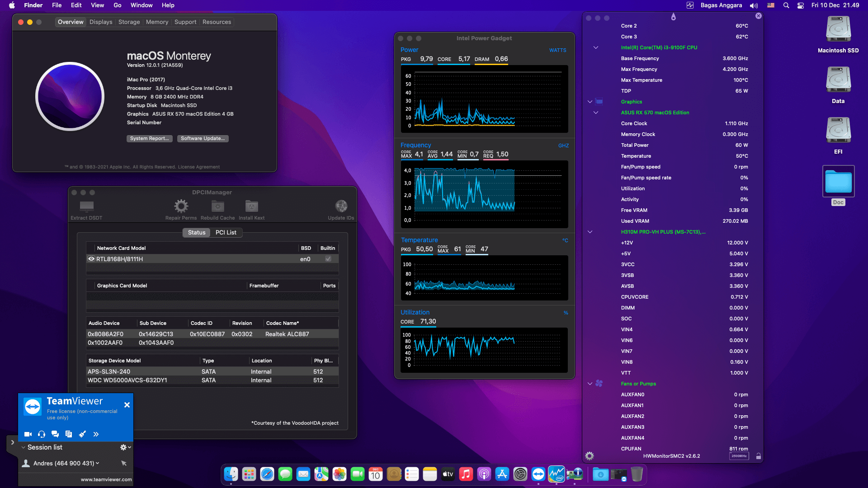Open Intel Power Gadget in the Dock
Viewport: 868px width, 488px height.
pos(557,474)
